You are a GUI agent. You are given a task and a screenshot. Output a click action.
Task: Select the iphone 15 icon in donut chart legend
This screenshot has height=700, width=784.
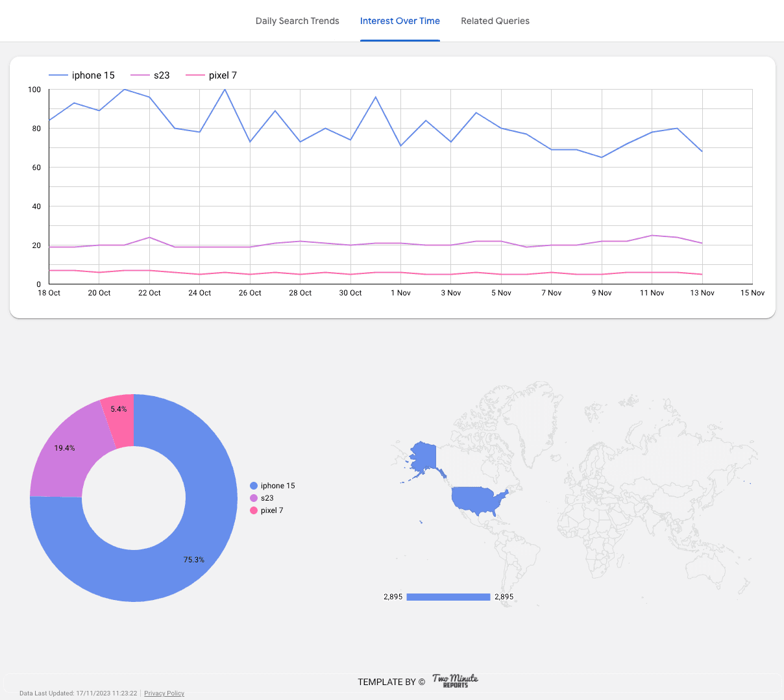253,485
